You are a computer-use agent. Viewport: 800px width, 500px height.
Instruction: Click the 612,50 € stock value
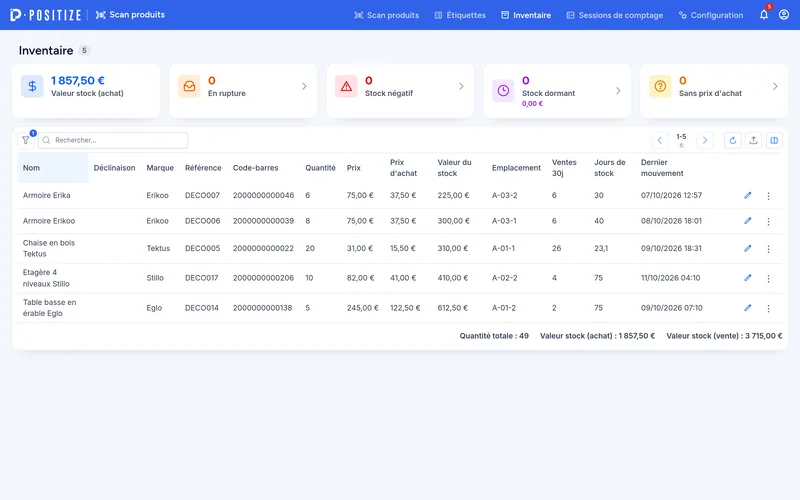tap(453, 308)
